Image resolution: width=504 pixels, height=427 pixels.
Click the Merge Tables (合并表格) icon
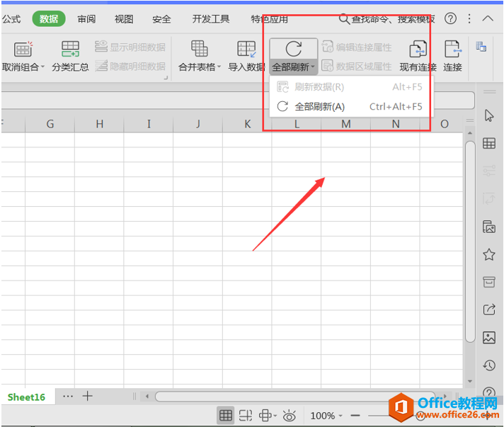click(200, 49)
